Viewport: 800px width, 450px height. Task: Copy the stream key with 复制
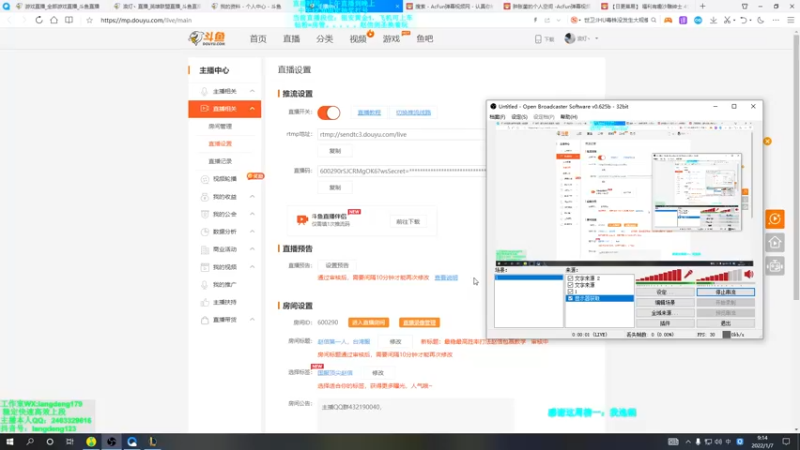335,188
